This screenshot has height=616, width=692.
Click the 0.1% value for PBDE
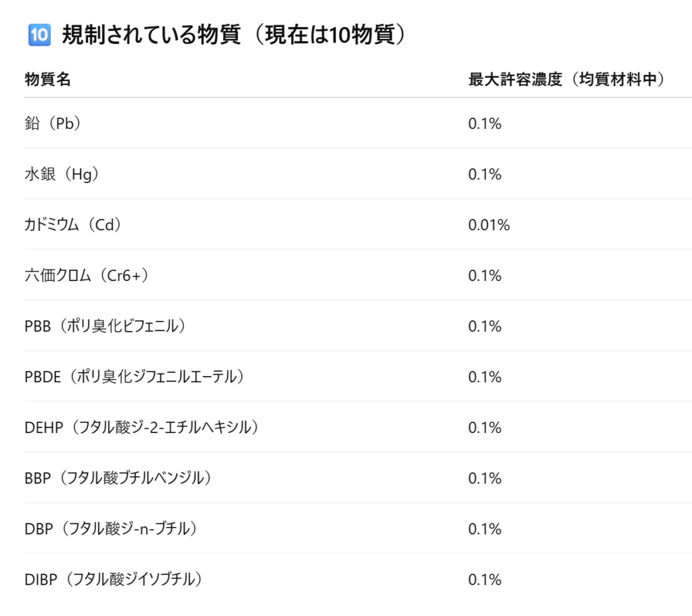click(x=485, y=377)
